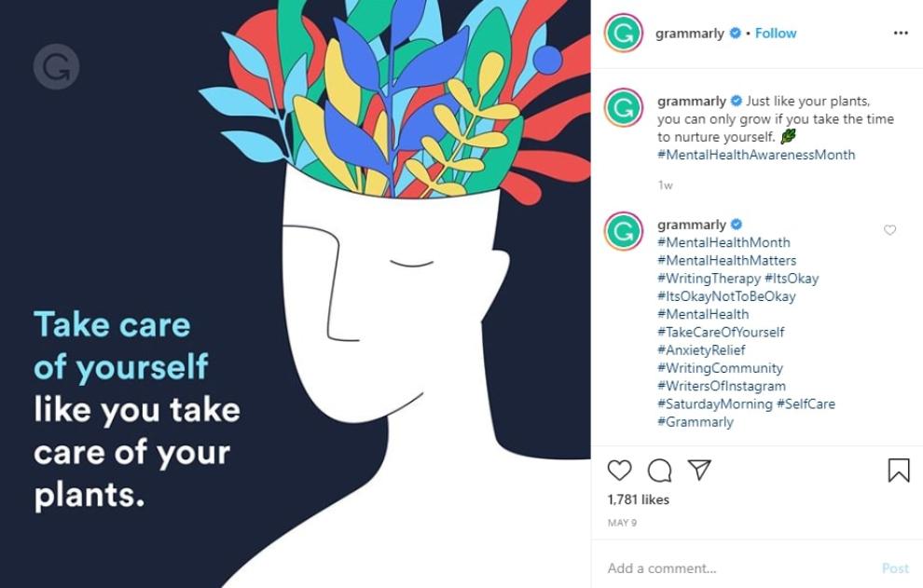Like the hashtag comment with small heart

(x=890, y=230)
